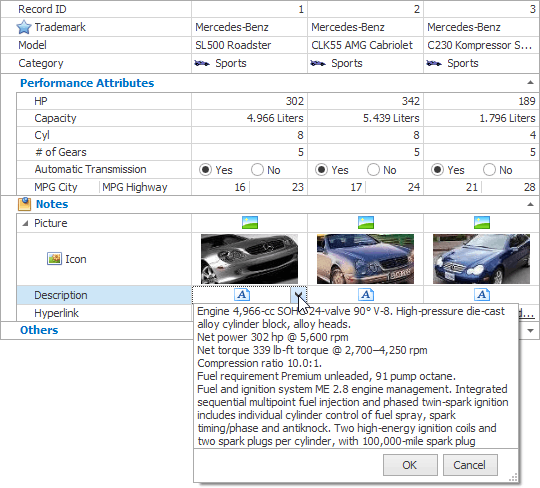540x488 pixels.
Task: Click the C230 Kompressor model cell
Action: click(481, 45)
